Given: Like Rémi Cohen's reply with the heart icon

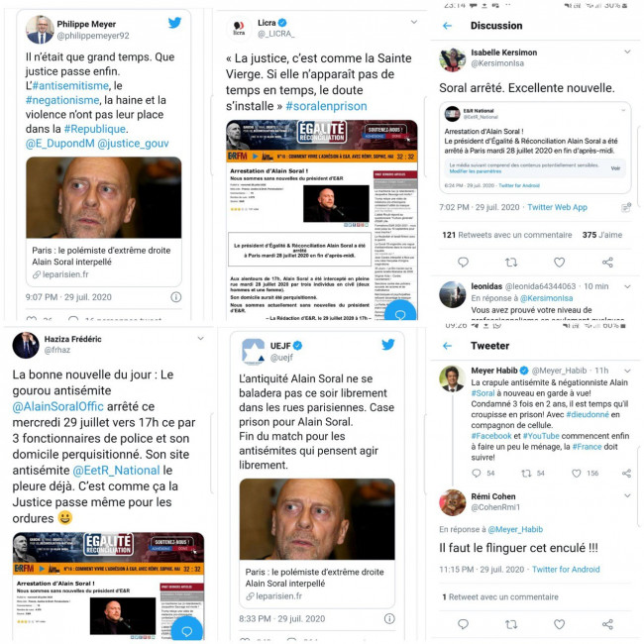Looking at the screenshot, I should tap(560, 624).
